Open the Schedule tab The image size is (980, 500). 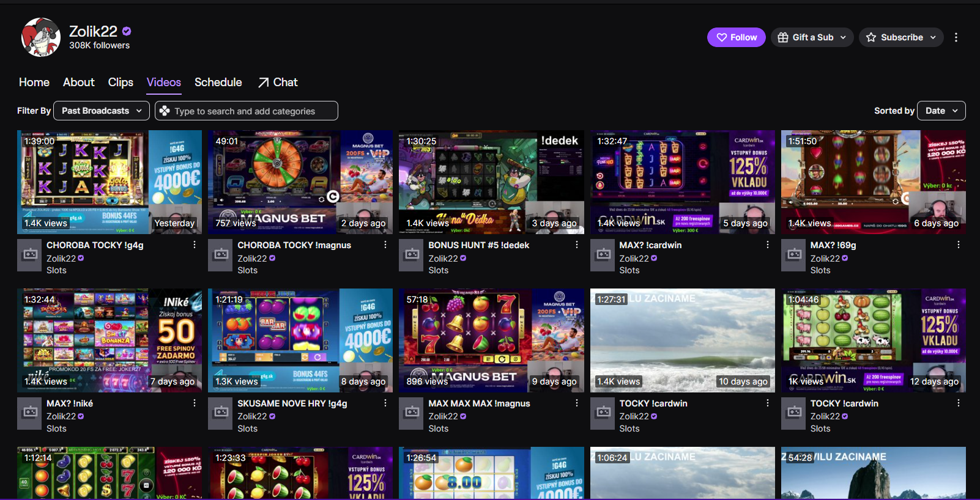[218, 82]
